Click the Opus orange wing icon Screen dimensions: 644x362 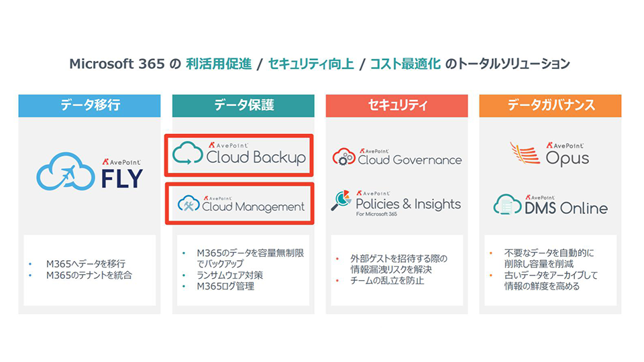525,154
